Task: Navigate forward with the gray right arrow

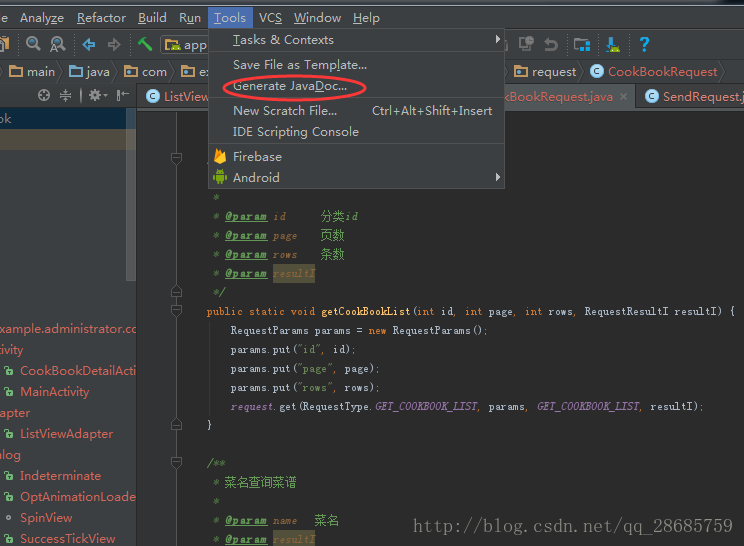Action: point(114,45)
